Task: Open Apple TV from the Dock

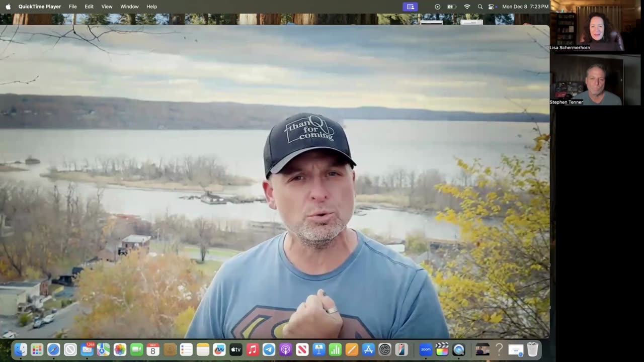Action: point(236,349)
